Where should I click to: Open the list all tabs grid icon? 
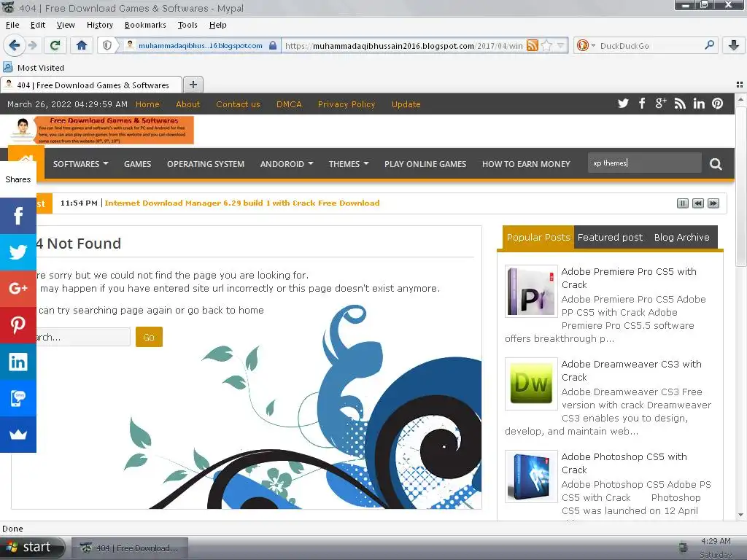(x=740, y=85)
